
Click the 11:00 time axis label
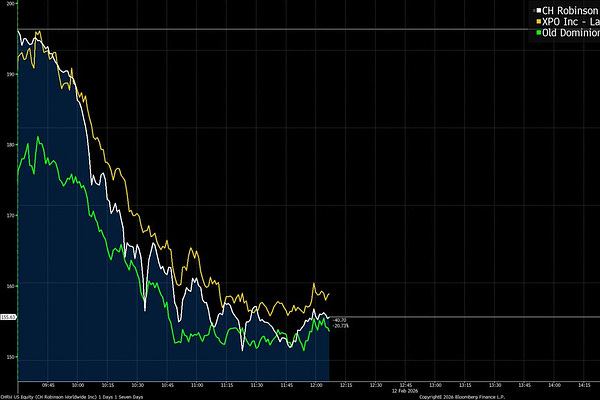(x=197, y=385)
